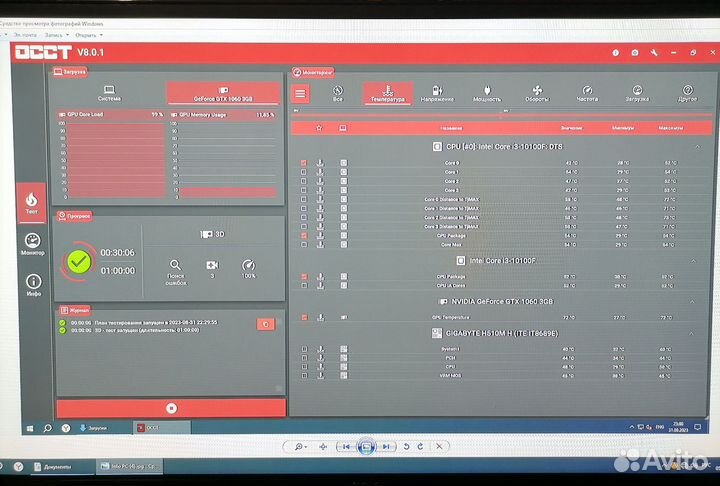The image size is (720, 486).
Task: Switch to the Напряжение tab
Action: click(x=437, y=93)
